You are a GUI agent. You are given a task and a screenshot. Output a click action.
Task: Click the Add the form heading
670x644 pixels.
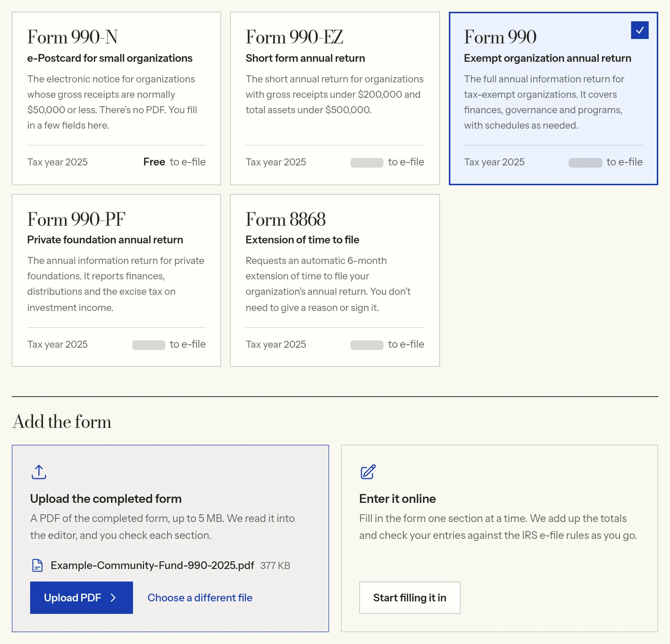pos(62,422)
